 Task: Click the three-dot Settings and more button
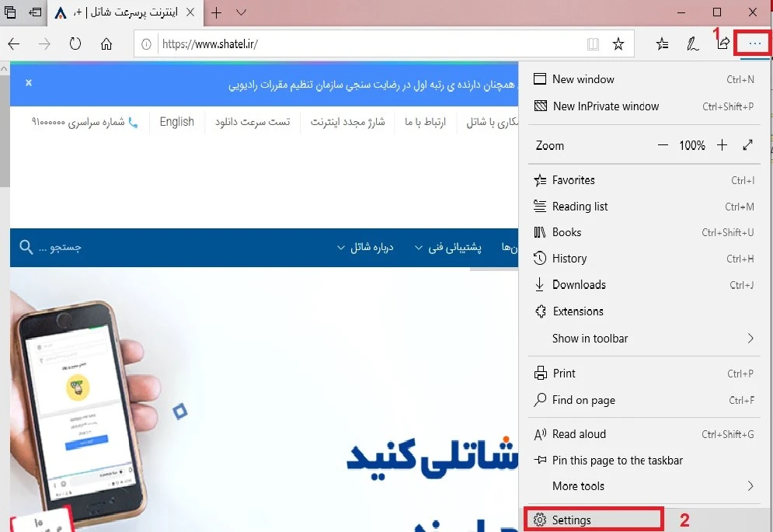click(x=755, y=44)
